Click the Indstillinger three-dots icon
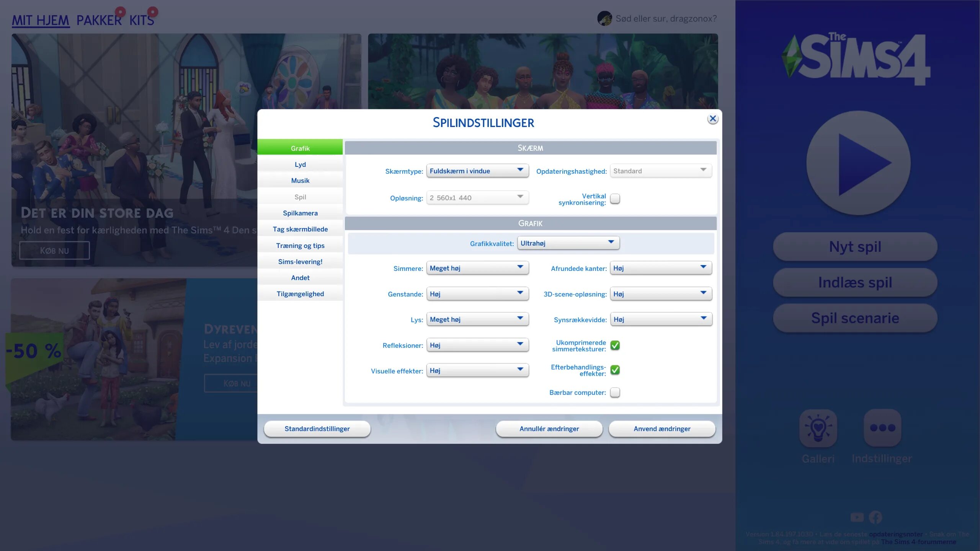 pos(882,427)
